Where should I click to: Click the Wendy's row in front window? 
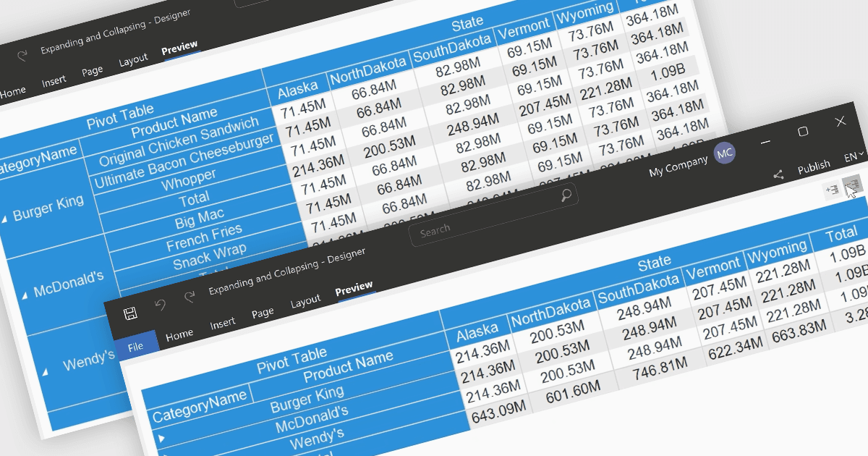point(317,438)
